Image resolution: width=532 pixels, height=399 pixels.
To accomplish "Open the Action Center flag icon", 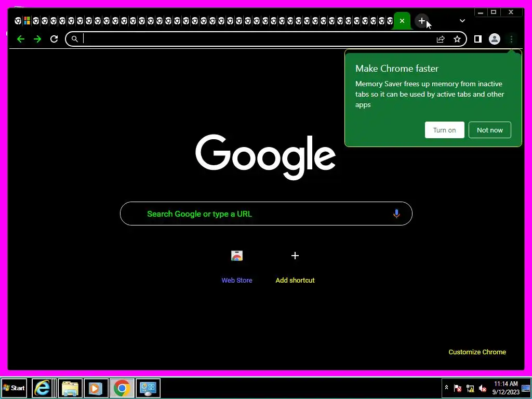I will point(458,388).
